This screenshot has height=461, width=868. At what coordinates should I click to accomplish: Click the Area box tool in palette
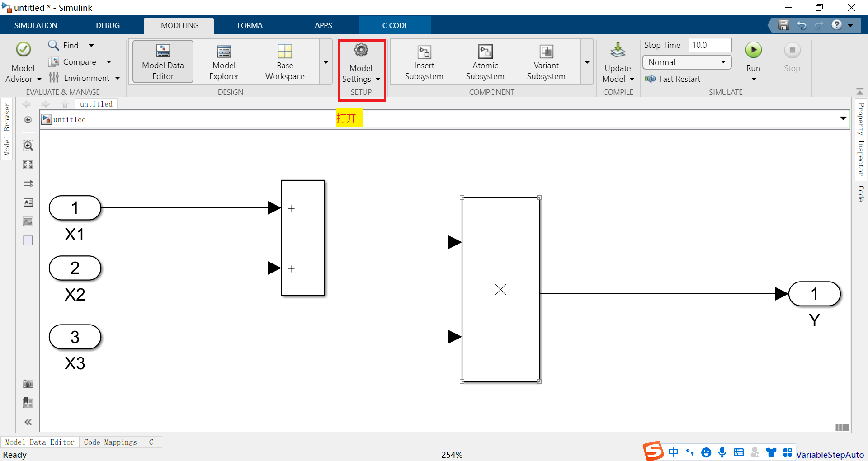coord(28,240)
